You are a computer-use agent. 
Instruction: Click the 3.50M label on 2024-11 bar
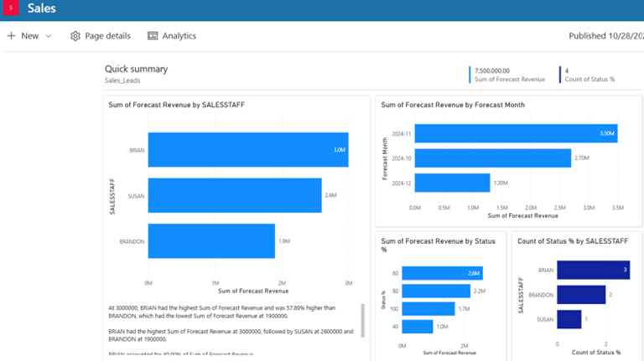607,134
